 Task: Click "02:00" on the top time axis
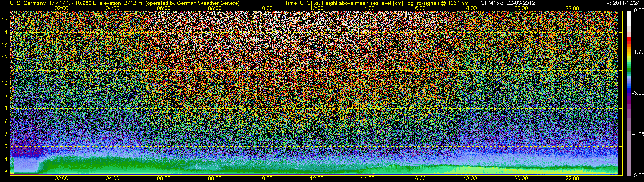(61, 8)
